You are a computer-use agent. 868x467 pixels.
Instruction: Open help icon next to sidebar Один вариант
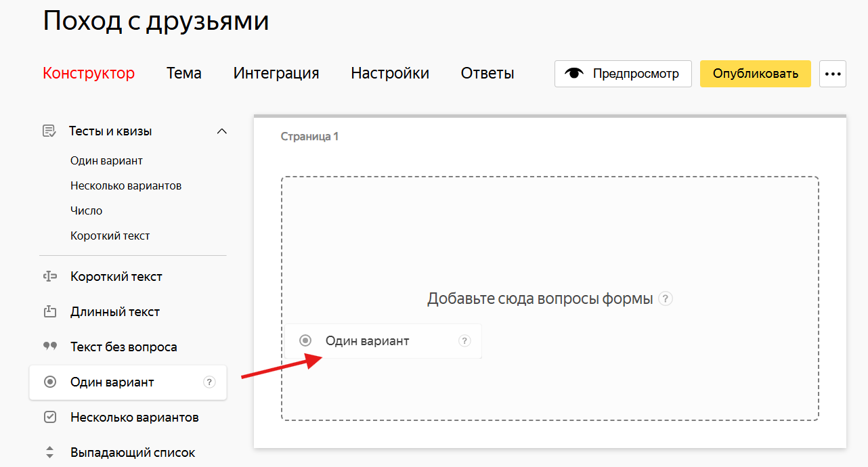(x=209, y=382)
